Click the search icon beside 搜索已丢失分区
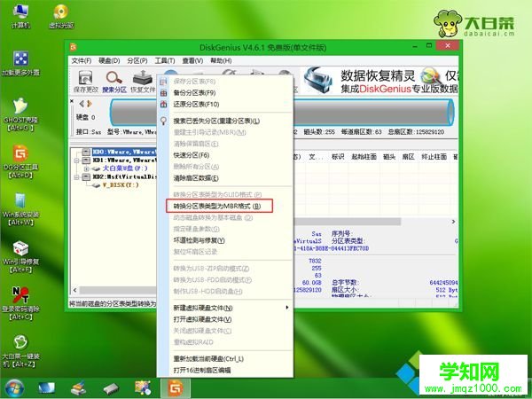 coord(163,121)
